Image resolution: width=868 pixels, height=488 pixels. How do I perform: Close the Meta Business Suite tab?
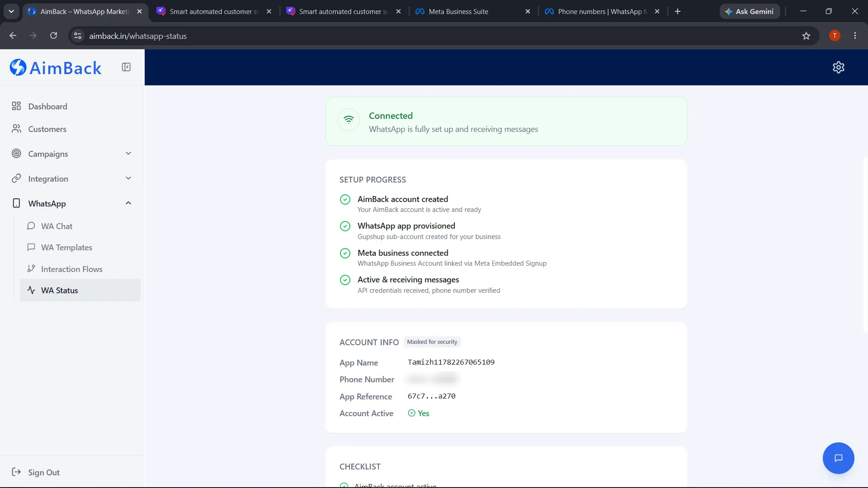(x=528, y=11)
